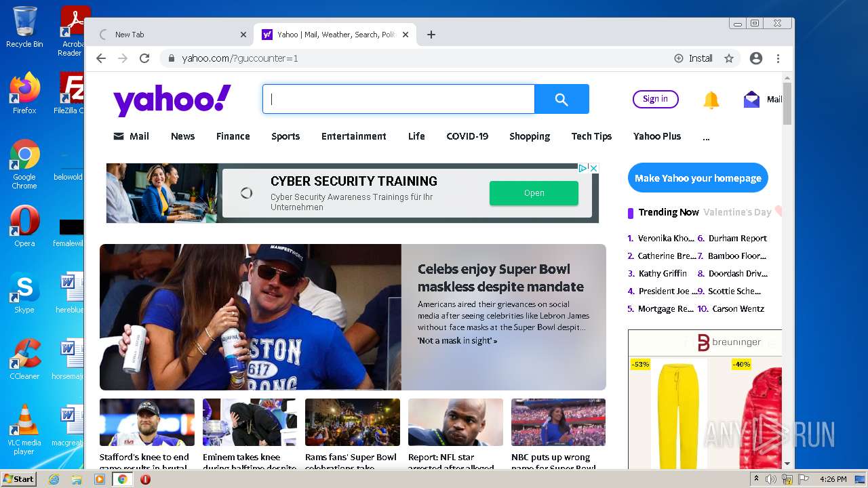Screen dimensions: 868x488
Task: Click in the Yahoo search box
Action: pyautogui.click(x=399, y=99)
